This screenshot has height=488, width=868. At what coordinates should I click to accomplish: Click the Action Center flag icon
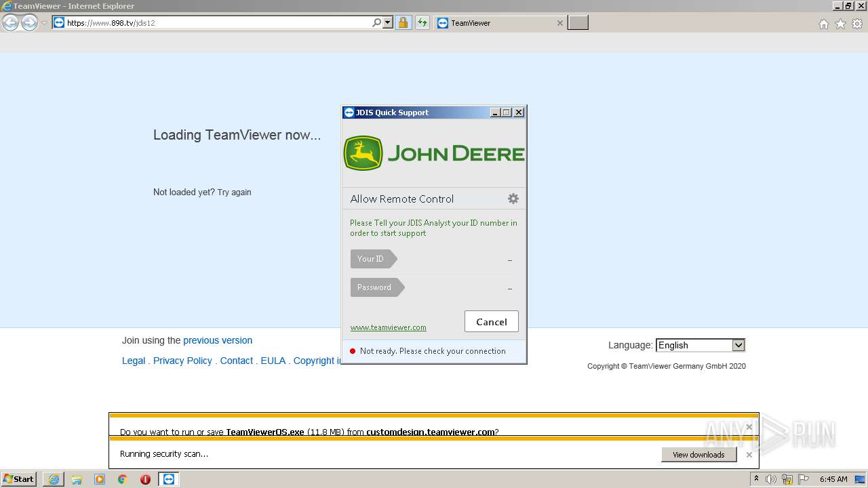pyautogui.click(x=804, y=479)
